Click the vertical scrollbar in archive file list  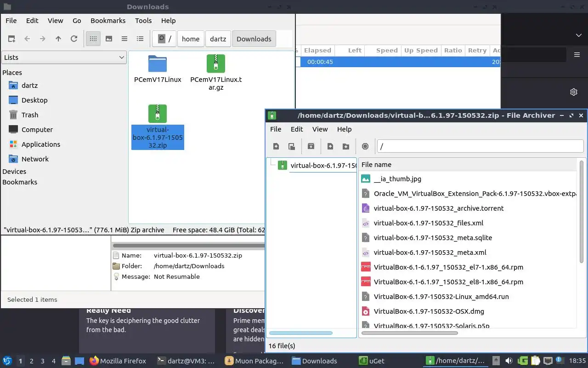582,212
